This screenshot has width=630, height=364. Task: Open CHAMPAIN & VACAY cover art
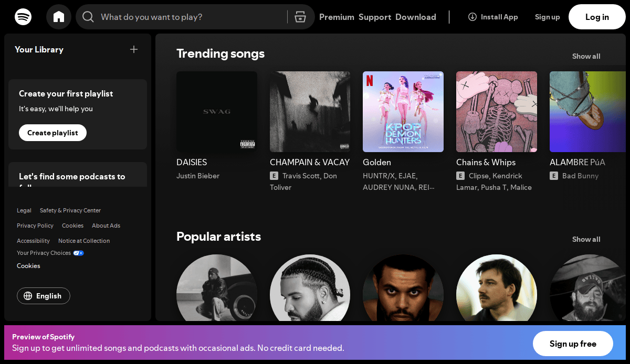(x=310, y=112)
